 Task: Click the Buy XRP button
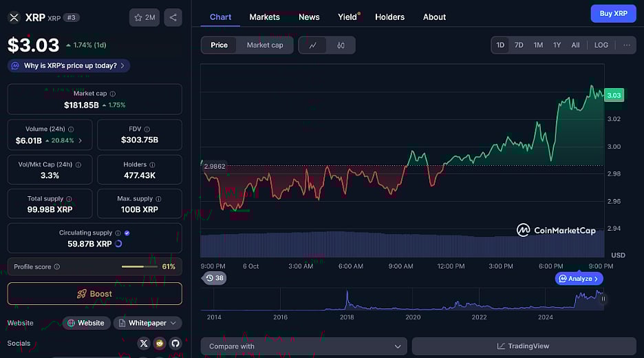tap(613, 14)
